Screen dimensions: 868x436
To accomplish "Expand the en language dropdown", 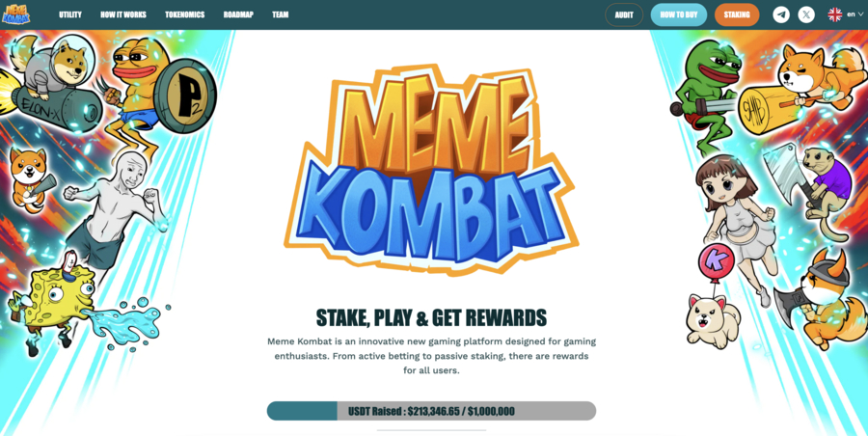I will [854, 14].
